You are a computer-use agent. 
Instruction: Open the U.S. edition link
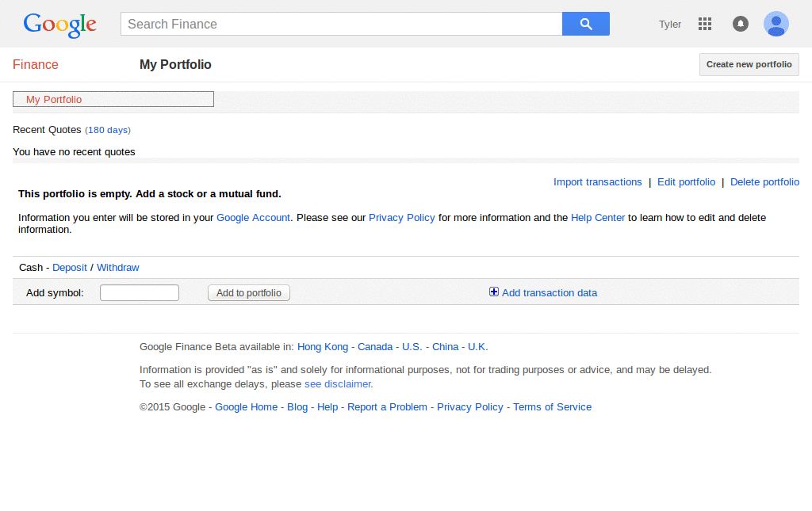412,347
